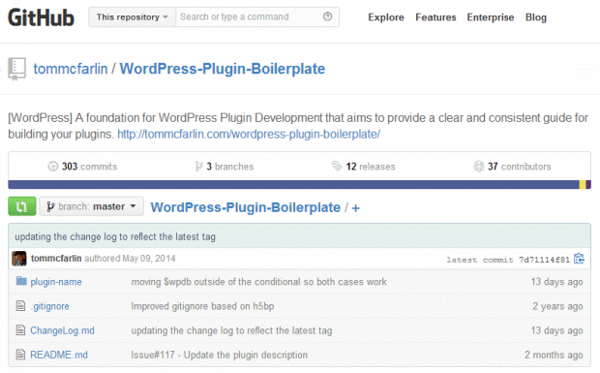
Task: Click the yellow segment of language bar
Action: click(x=582, y=185)
